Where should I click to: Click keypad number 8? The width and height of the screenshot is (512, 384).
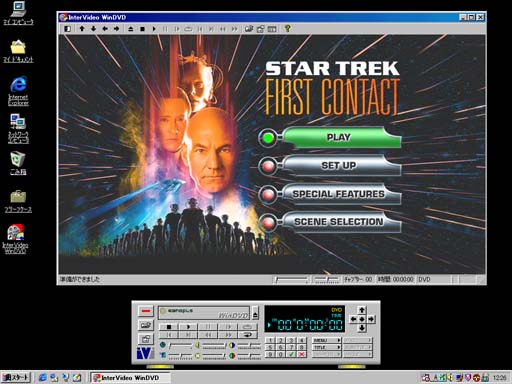coord(301,347)
